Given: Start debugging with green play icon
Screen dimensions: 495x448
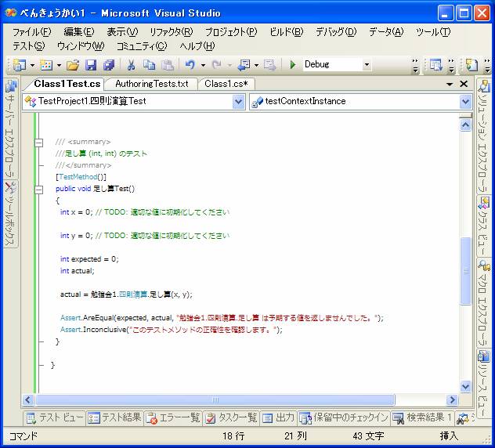Looking at the screenshot, I should point(292,65).
